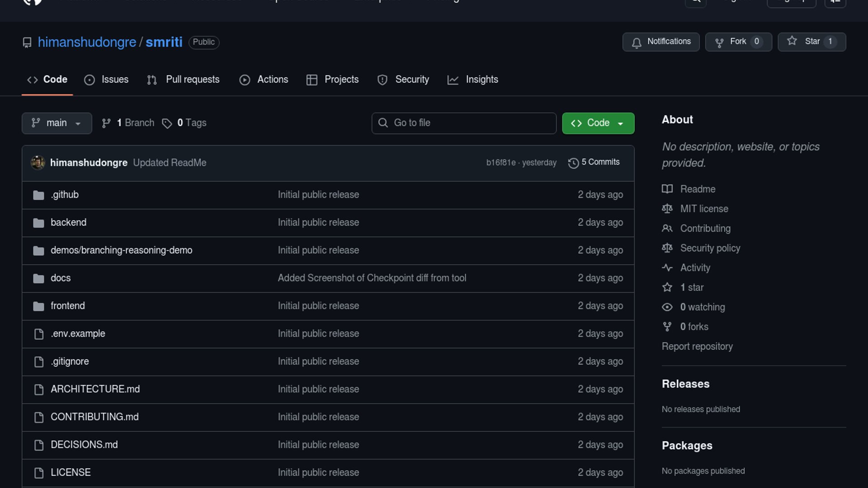The image size is (868, 488).
Task: Click the commits history clock icon
Action: click(573, 163)
